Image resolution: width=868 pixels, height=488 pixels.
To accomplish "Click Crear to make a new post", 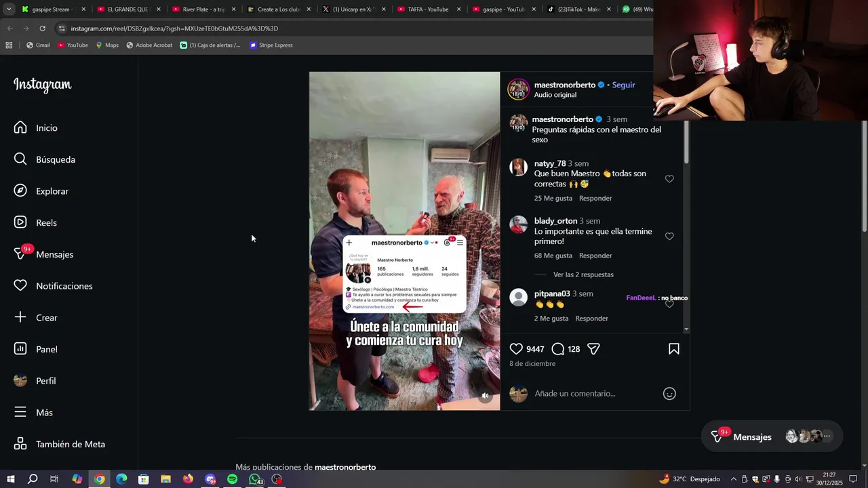I will pyautogui.click(x=36, y=317).
